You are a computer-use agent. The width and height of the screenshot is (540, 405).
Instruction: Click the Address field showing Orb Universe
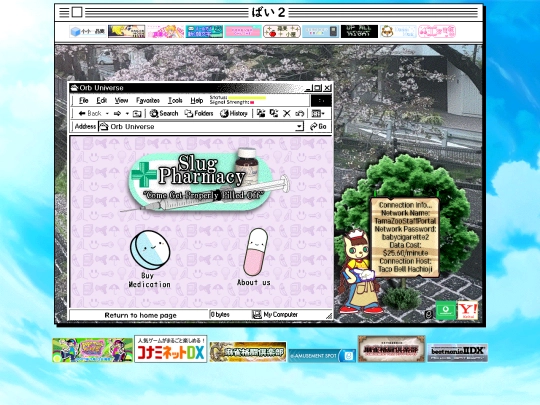click(x=201, y=126)
